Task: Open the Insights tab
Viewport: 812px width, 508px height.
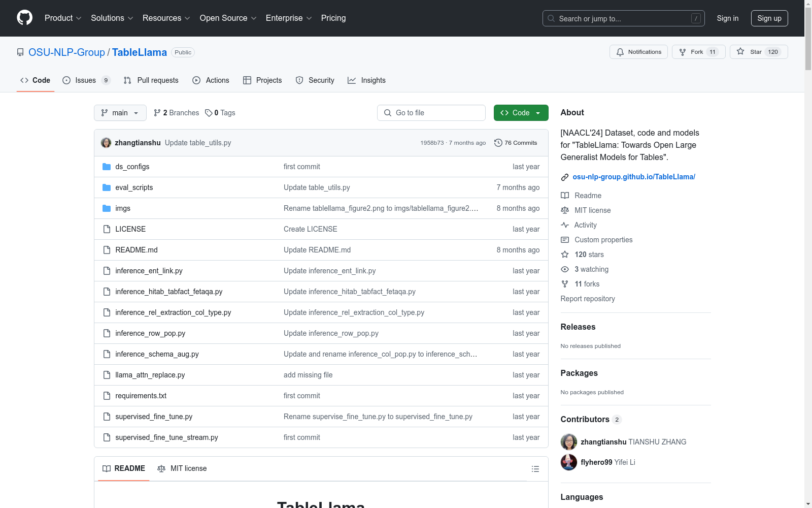Action: [367, 80]
